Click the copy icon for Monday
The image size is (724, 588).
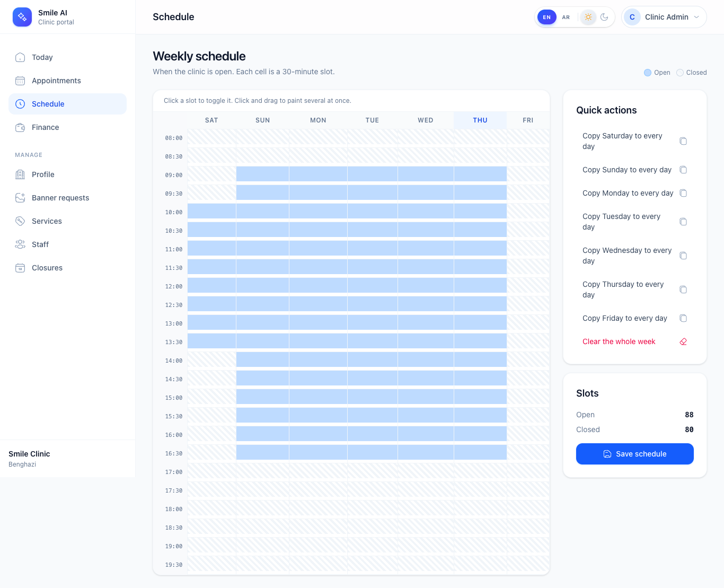coord(683,193)
